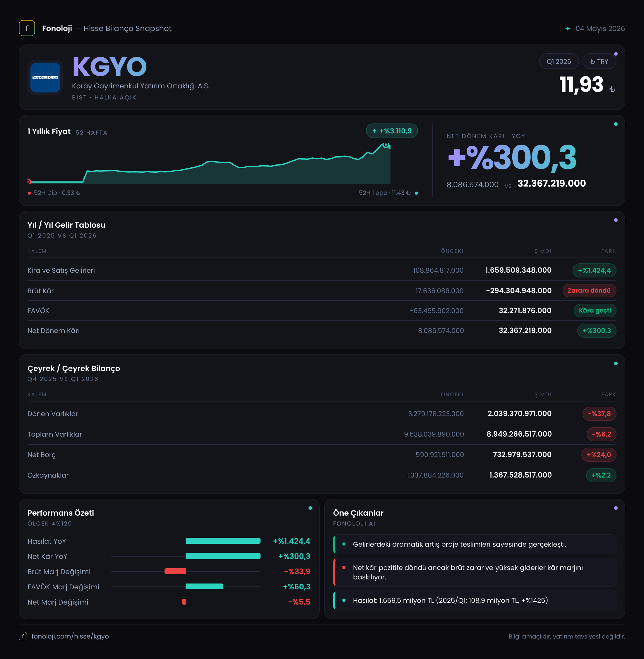
Task: Click the "Kâra geçti" badge
Action: (x=595, y=310)
